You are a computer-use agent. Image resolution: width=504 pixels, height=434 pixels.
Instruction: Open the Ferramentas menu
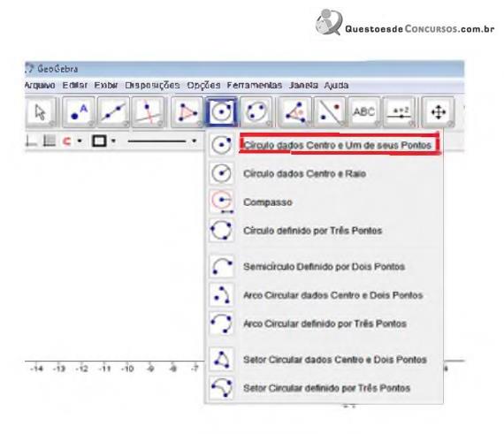pyautogui.click(x=255, y=85)
